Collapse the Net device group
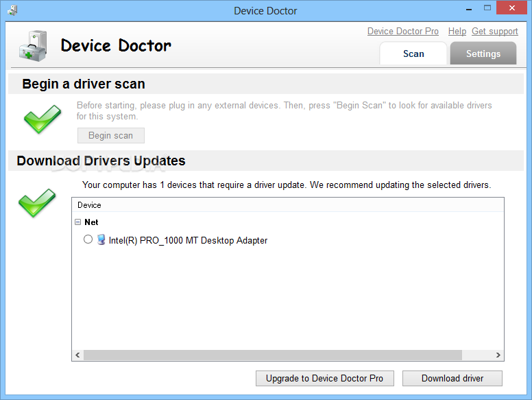The image size is (532, 400). coord(77,222)
